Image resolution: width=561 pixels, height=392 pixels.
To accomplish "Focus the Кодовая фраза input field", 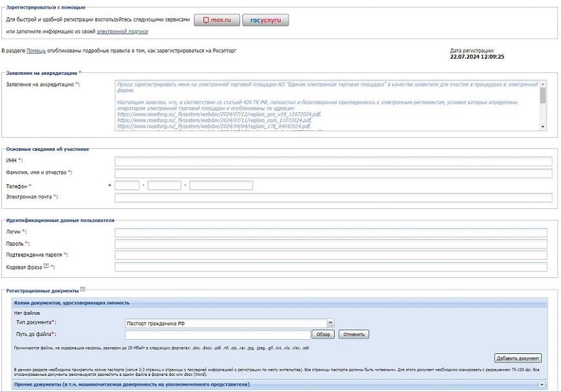I will (x=331, y=267).
